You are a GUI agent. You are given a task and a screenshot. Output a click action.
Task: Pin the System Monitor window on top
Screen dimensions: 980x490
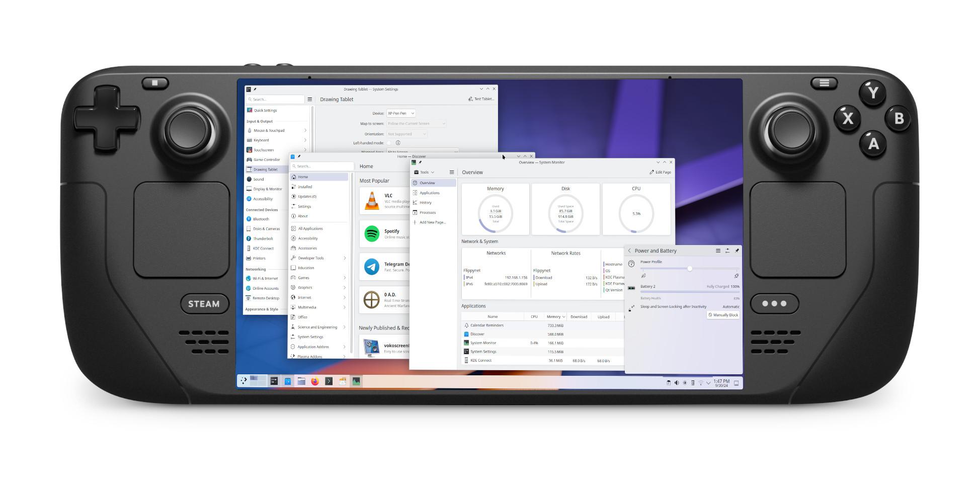[x=420, y=162]
